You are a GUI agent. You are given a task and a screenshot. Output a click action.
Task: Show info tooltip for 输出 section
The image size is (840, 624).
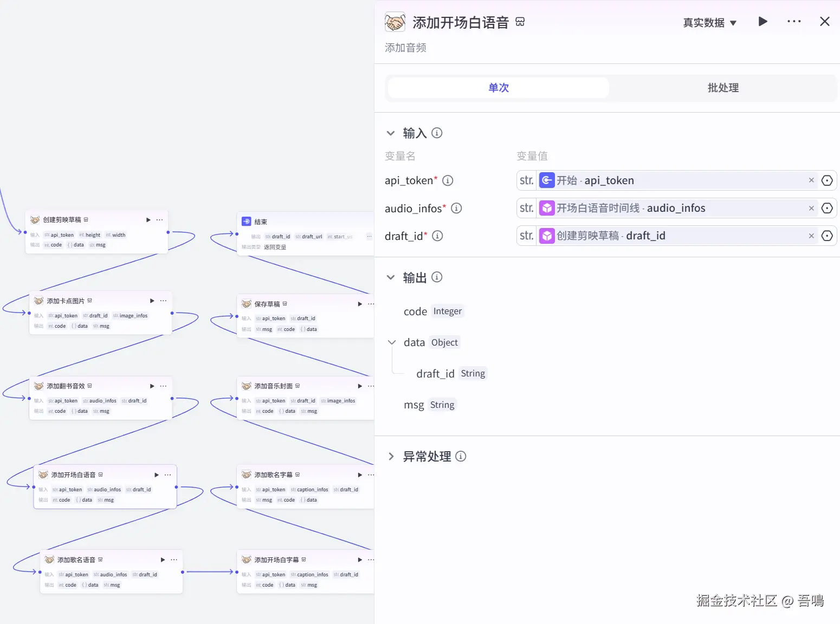click(x=437, y=277)
